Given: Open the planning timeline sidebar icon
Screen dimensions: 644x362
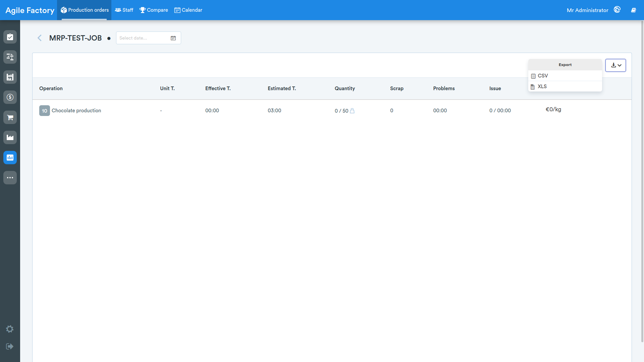Looking at the screenshot, I should (x=10, y=57).
